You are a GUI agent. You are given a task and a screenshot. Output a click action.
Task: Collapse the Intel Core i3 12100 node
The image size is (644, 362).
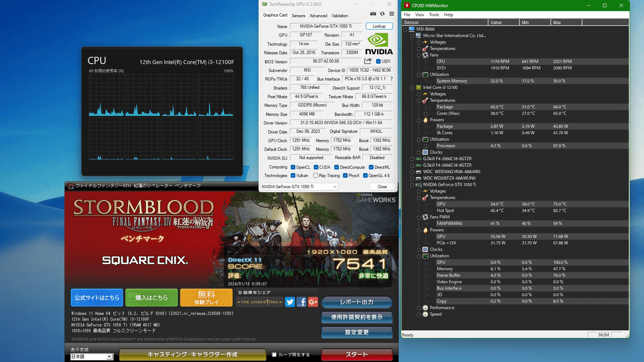click(412, 87)
